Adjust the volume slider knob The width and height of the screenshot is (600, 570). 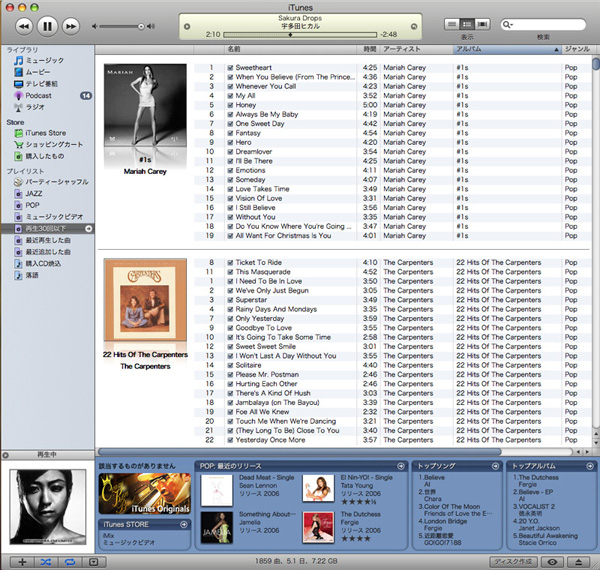coord(141,26)
